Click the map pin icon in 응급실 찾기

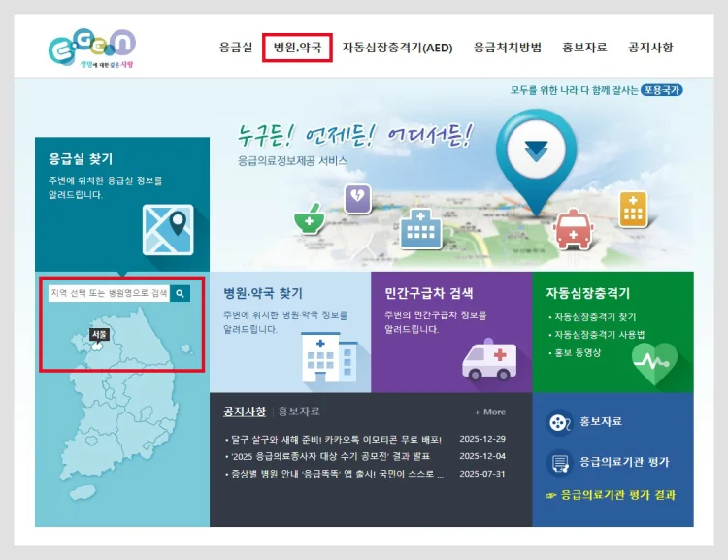tap(168, 230)
